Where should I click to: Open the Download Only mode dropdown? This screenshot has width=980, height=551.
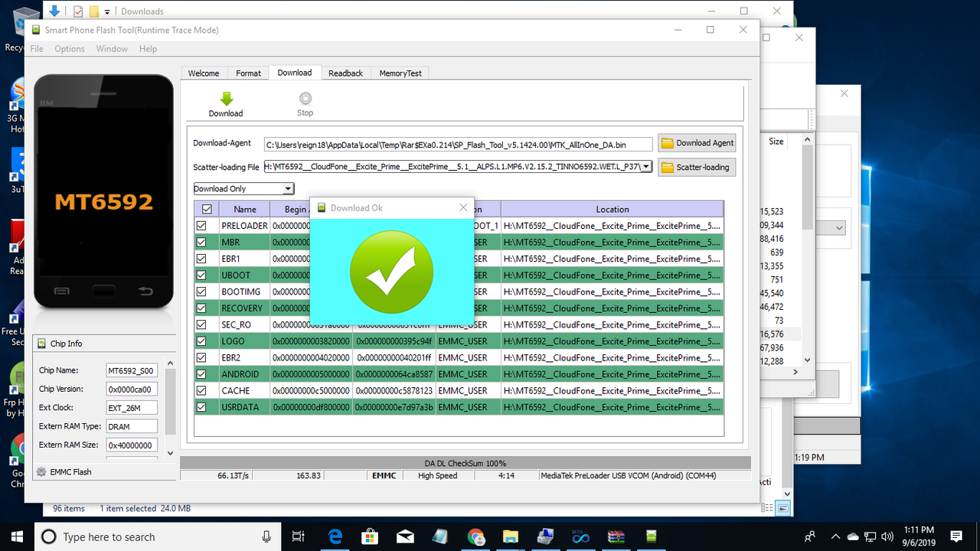coord(288,189)
